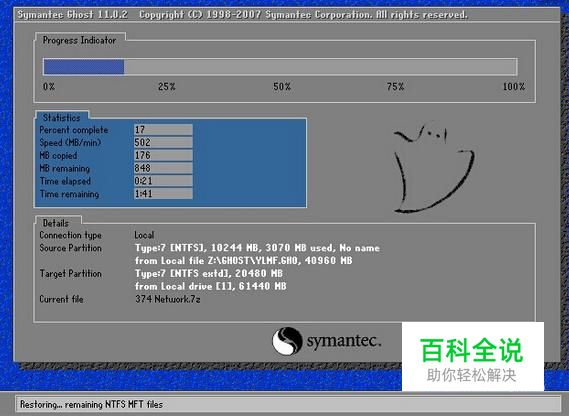Click the Speed (MB/min) label

70,143
